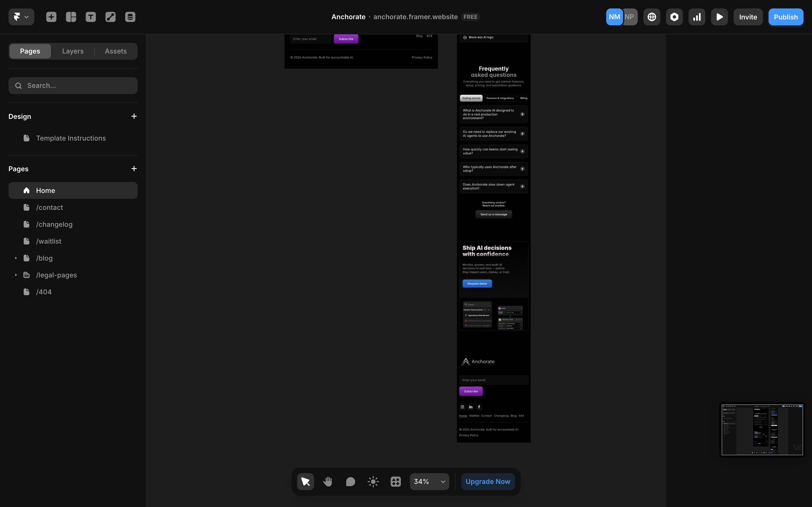Open the Vector drawing tool icon
Viewport: 812px width, 507px height.
pos(110,16)
